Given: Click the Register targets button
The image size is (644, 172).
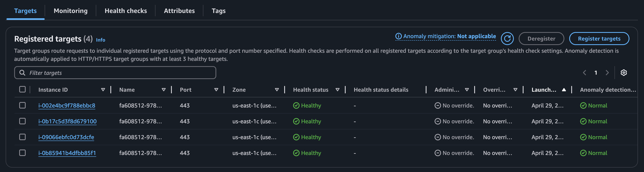Looking at the screenshot, I should 599,39.
